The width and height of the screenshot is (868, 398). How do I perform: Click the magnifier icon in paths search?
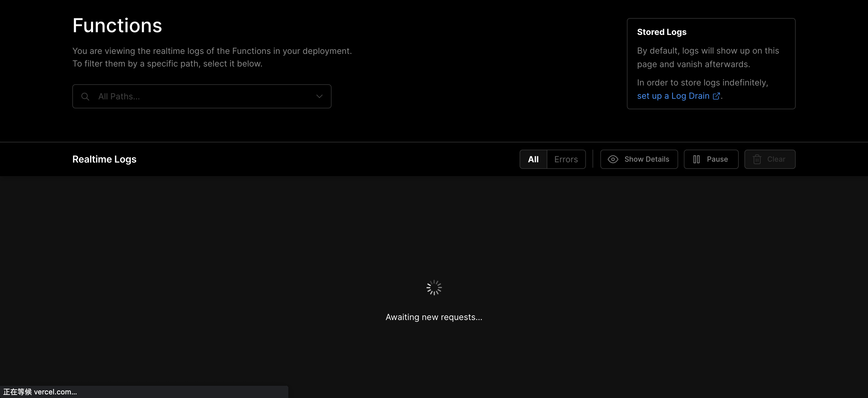pyautogui.click(x=85, y=97)
